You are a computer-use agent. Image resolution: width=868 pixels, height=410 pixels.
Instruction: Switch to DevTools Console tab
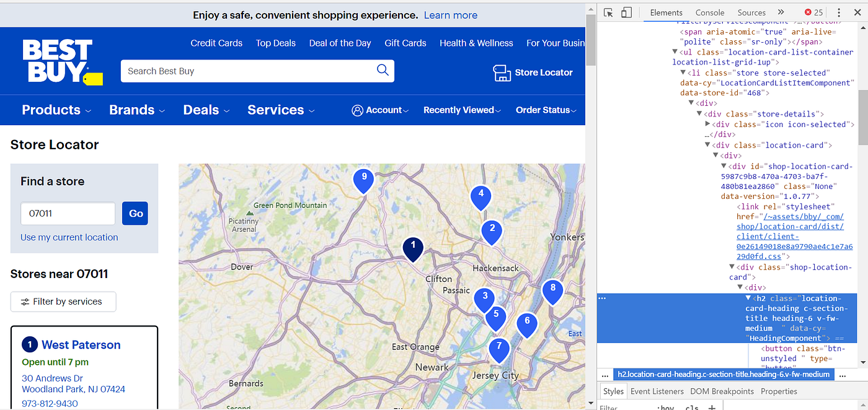[710, 12]
